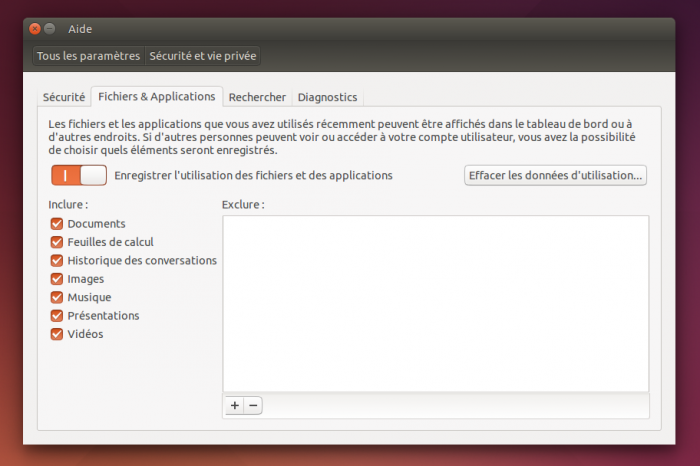Disable Historique des conversations checkbox
Image resolution: width=700 pixels, height=466 pixels.
click(x=57, y=260)
